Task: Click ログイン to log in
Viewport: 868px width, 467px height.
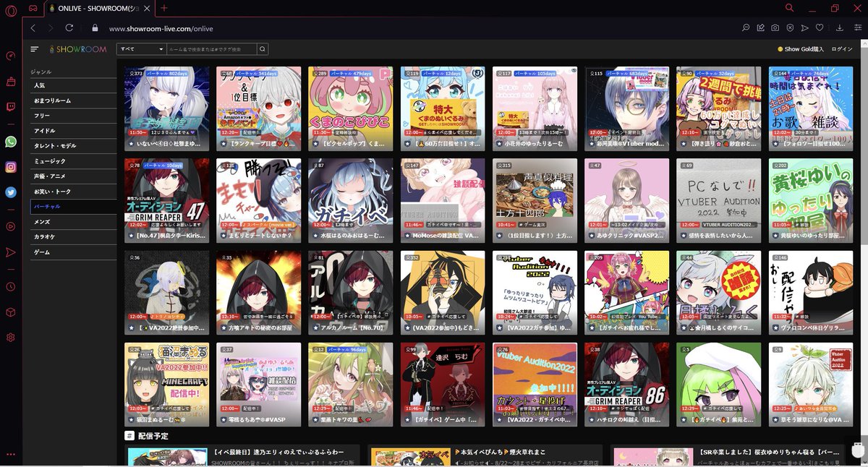Action: click(842, 49)
